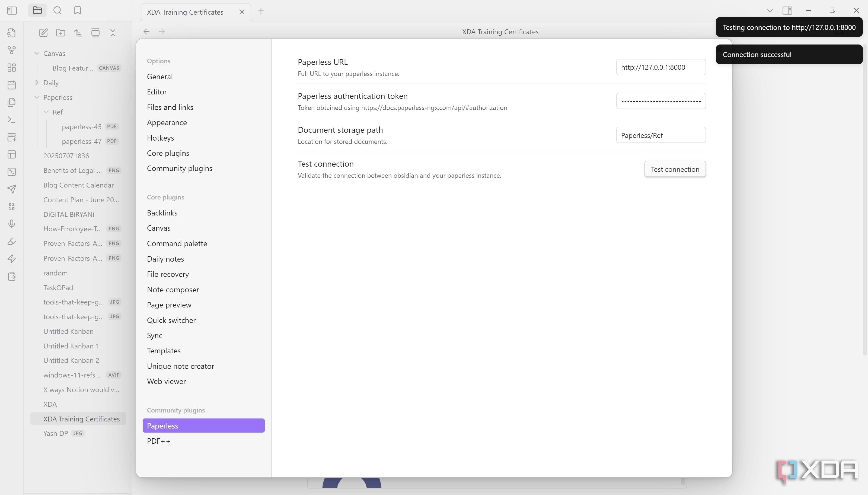Screen dimensions: 868x495
Task: Open the canvas grid ribbon icon
Action: click(x=12, y=67)
